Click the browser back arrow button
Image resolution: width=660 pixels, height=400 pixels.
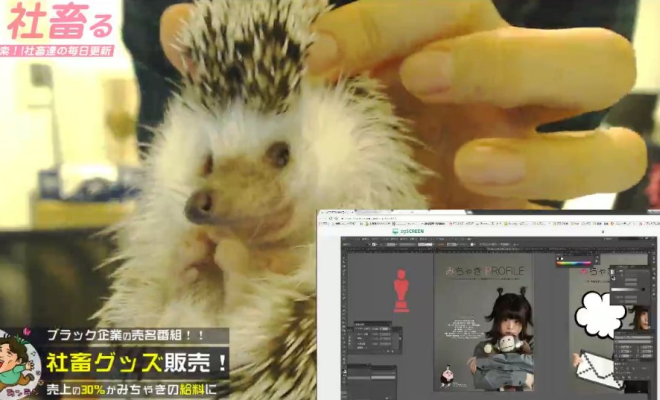coord(324,218)
